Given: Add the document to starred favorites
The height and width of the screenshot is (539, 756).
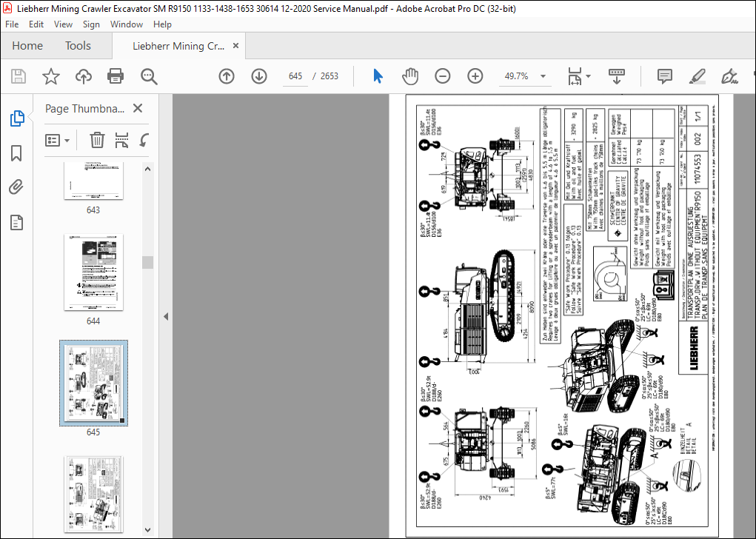Looking at the screenshot, I should [x=50, y=76].
